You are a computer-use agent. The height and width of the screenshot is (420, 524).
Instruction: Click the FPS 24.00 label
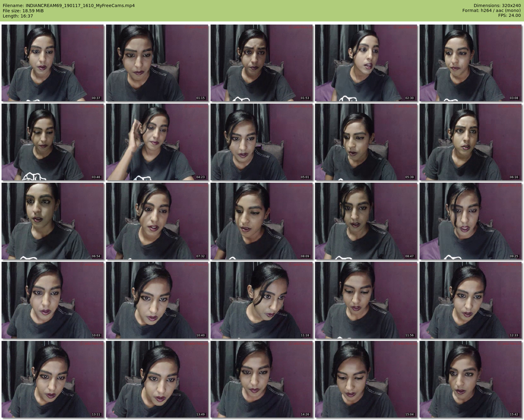[509, 15]
